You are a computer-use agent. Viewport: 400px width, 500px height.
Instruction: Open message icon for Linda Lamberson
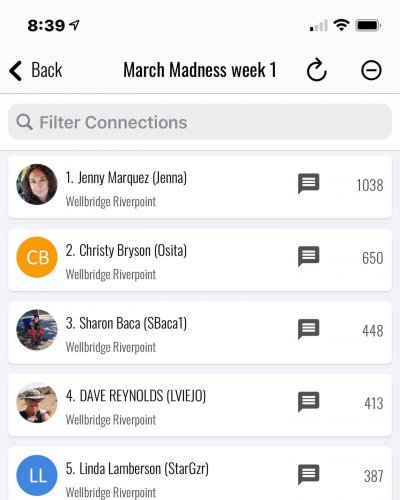tap(308, 474)
